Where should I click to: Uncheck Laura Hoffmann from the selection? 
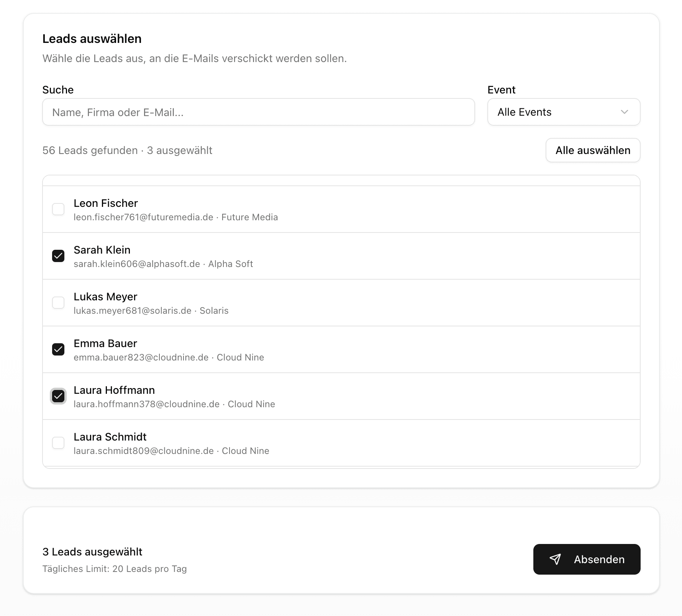(x=58, y=396)
